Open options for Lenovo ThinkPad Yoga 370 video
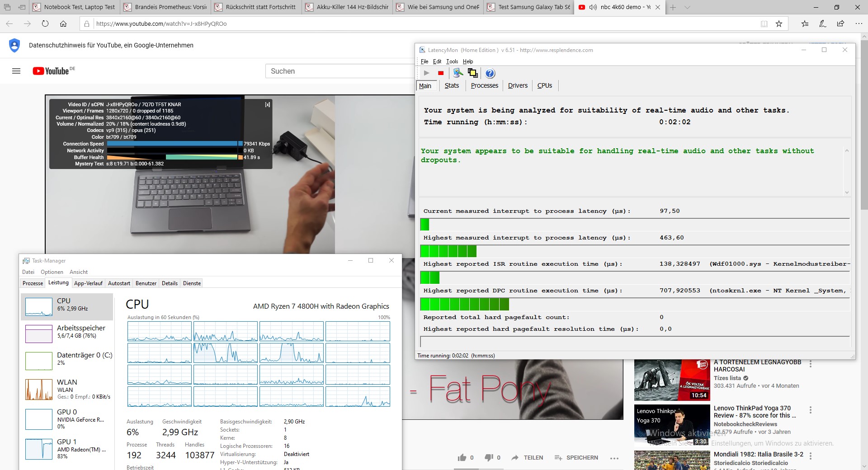The image size is (868, 470). tap(811, 410)
